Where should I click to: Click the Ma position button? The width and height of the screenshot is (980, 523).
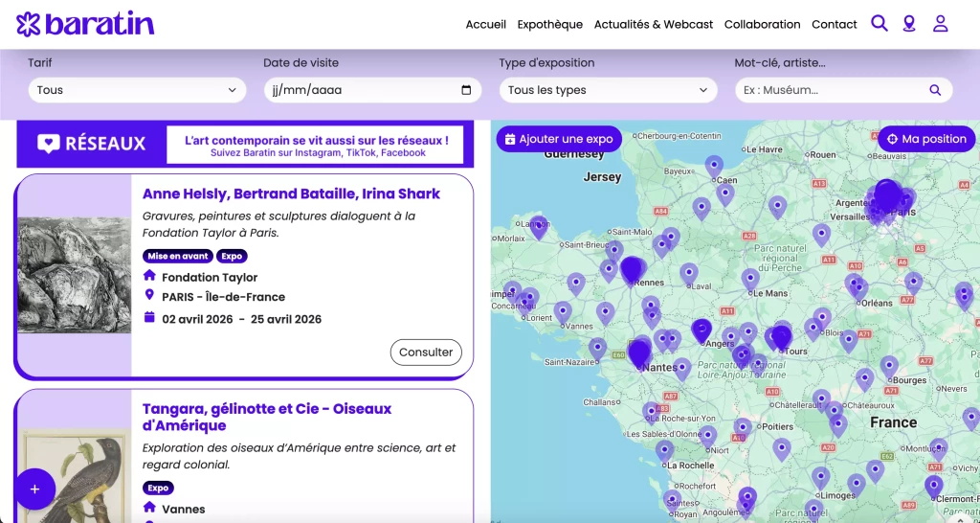[x=925, y=139]
